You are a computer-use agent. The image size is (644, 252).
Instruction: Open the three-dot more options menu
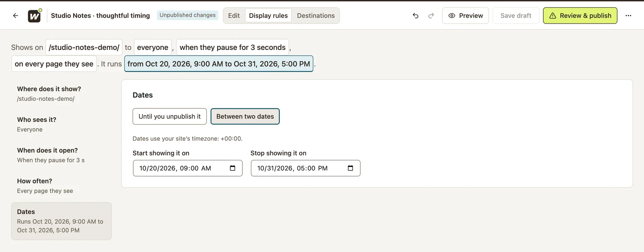point(628,16)
